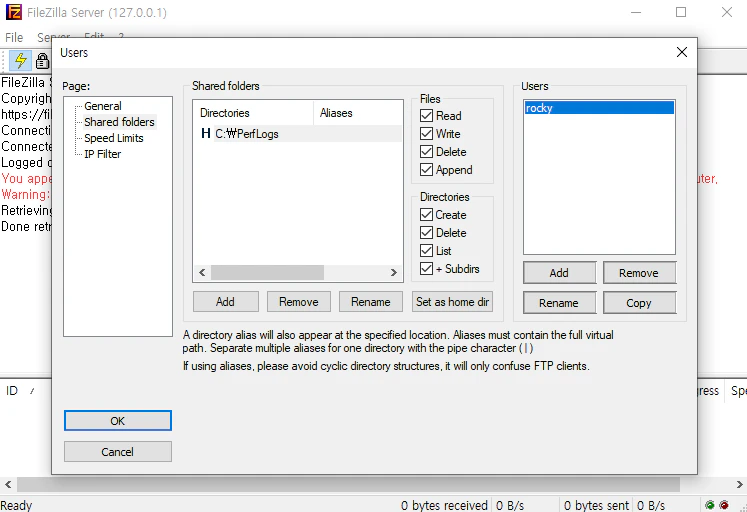Maximize the FileZilla Server window
Image resolution: width=747 pixels, height=512 pixels.
681,12
